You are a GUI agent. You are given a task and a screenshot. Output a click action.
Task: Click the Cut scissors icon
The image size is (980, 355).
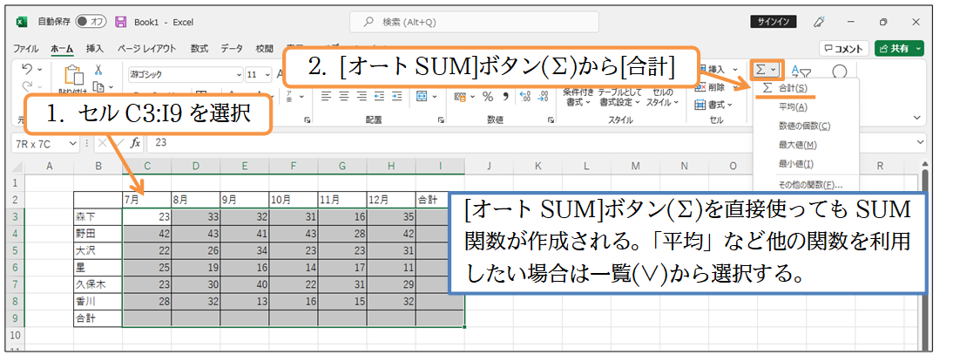point(98,71)
